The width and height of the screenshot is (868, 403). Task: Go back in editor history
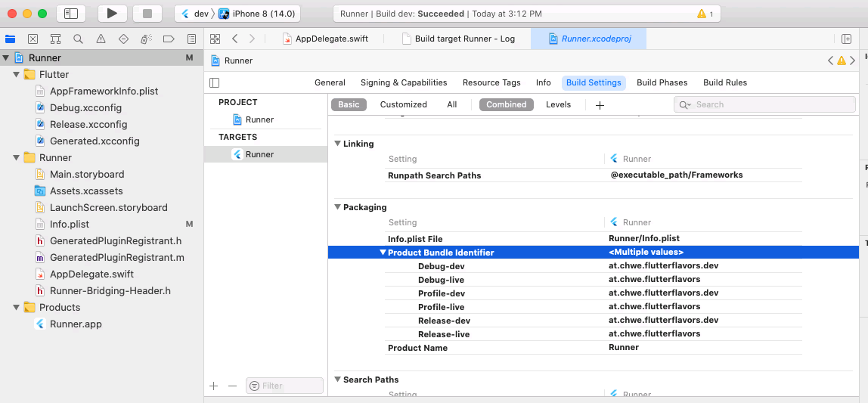coord(234,39)
